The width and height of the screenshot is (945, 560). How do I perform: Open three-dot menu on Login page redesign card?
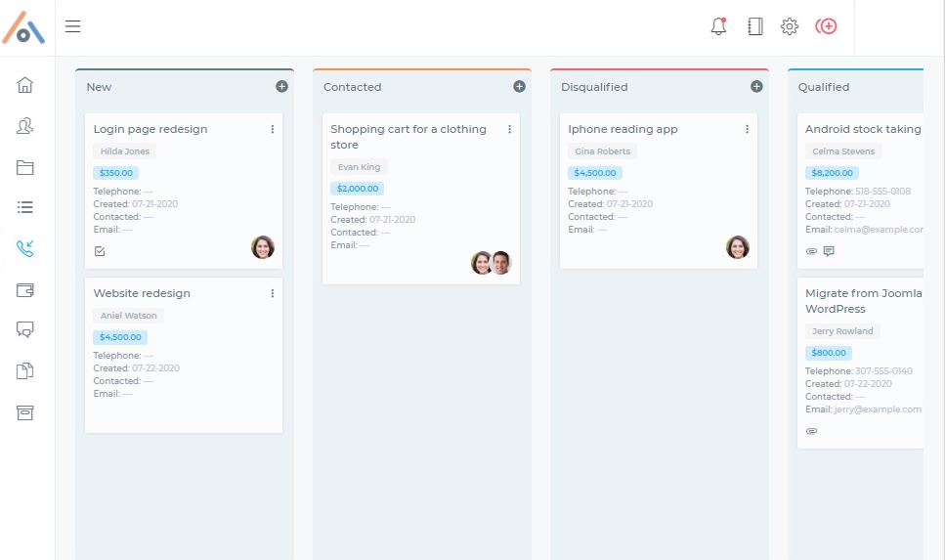coord(273,129)
